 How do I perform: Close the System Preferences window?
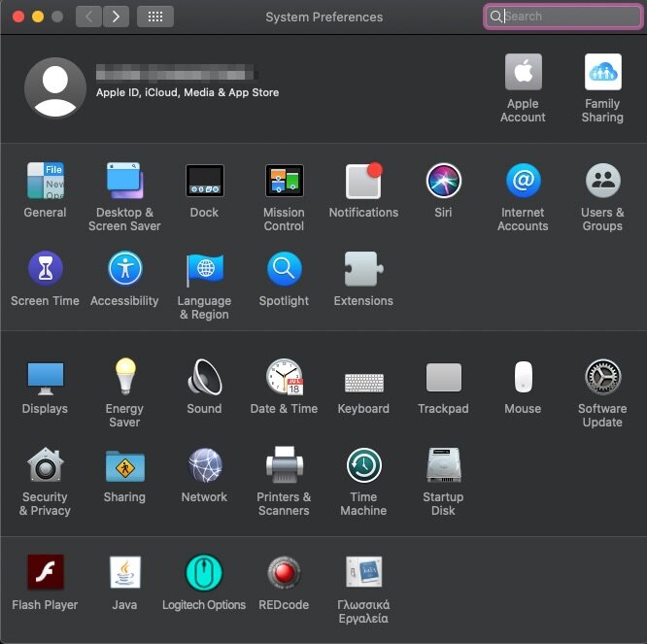(18, 17)
